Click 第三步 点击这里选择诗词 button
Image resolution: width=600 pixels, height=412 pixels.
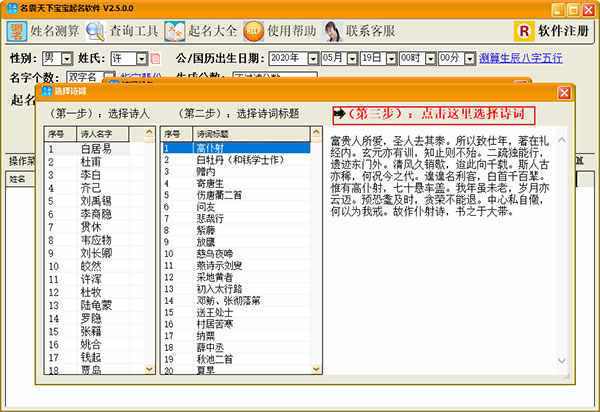pos(434,115)
